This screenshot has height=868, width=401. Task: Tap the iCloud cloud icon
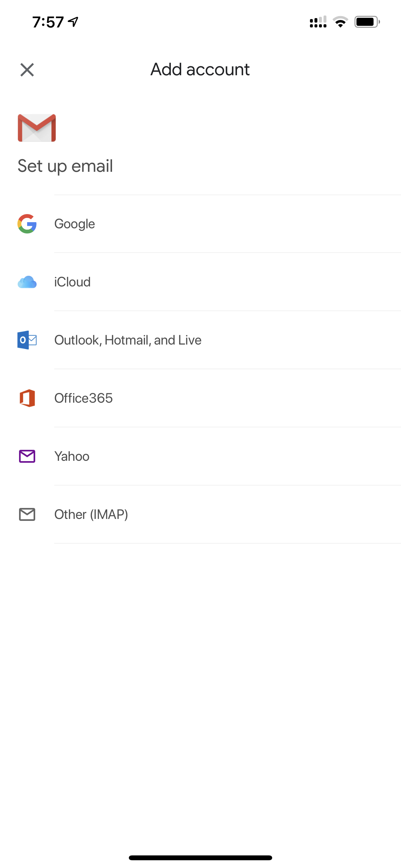pos(27,282)
